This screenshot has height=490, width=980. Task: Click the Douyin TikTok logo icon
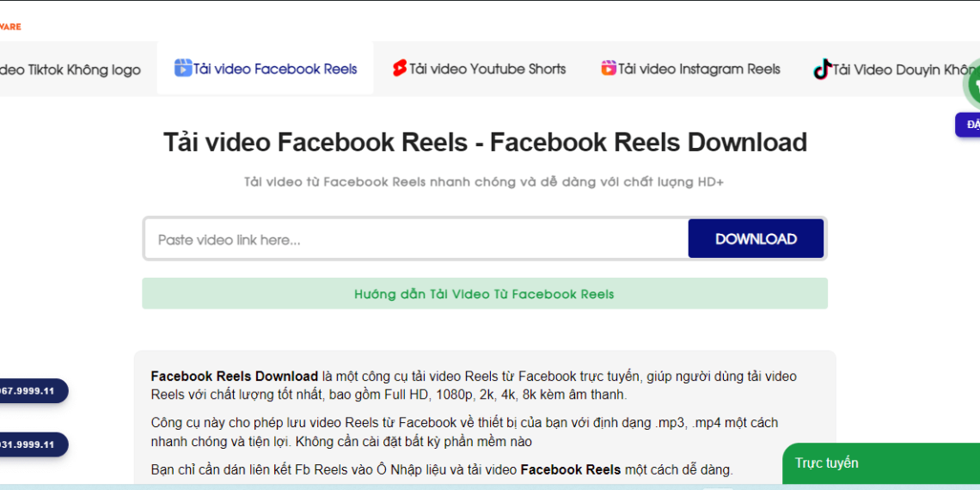(822, 69)
